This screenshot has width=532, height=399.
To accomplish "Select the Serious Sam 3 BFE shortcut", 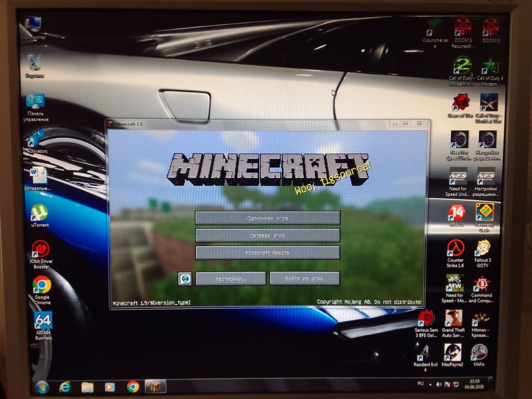I will point(427,324).
